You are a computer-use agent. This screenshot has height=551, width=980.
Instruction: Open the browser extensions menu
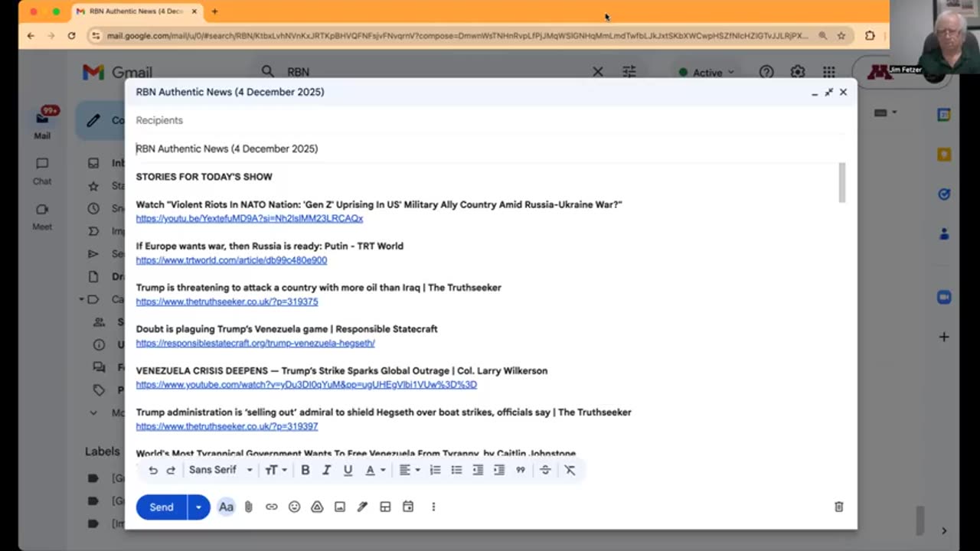(x=870, y=35)
